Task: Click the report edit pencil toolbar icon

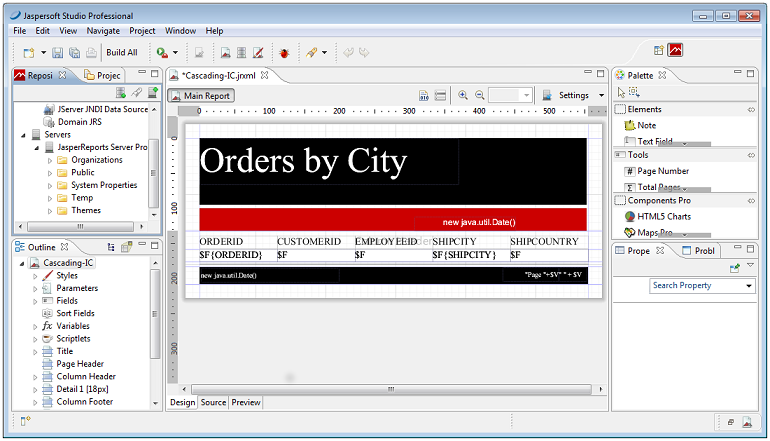Action: click(258, 53)
